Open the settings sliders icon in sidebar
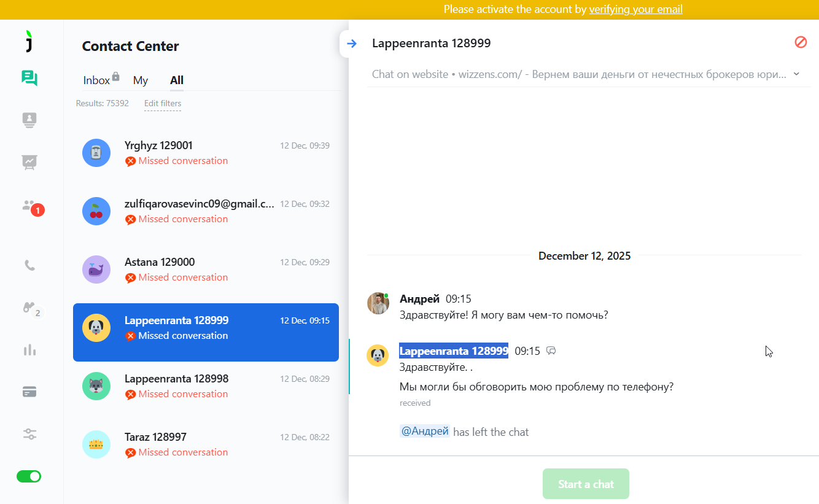This screenshot has width=819, height=504. coord(29,434)
